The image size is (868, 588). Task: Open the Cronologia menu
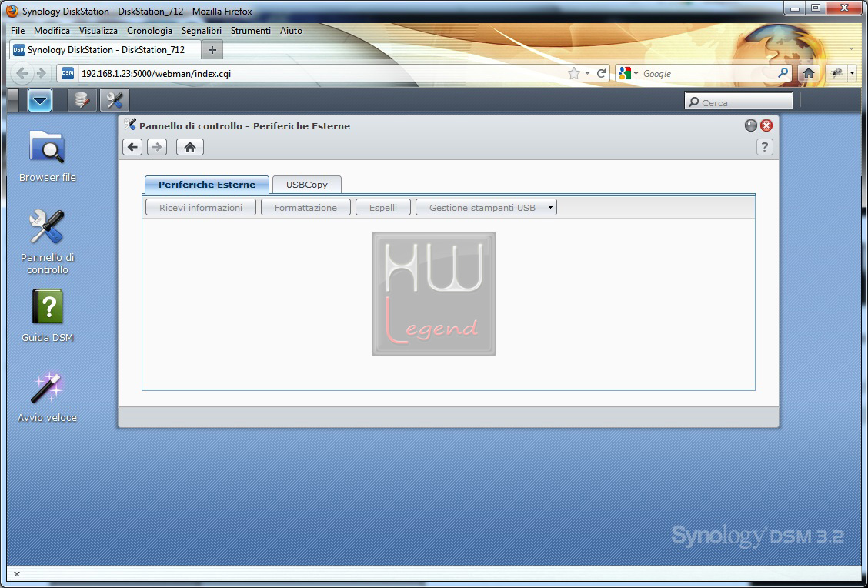(x=149, y=31)
